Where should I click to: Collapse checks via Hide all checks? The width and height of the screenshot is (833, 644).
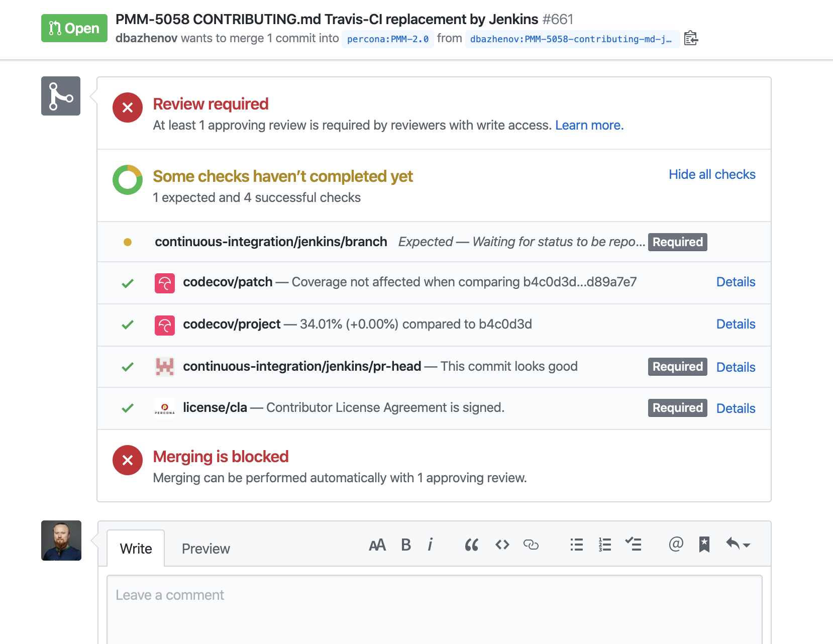point(712,174)
